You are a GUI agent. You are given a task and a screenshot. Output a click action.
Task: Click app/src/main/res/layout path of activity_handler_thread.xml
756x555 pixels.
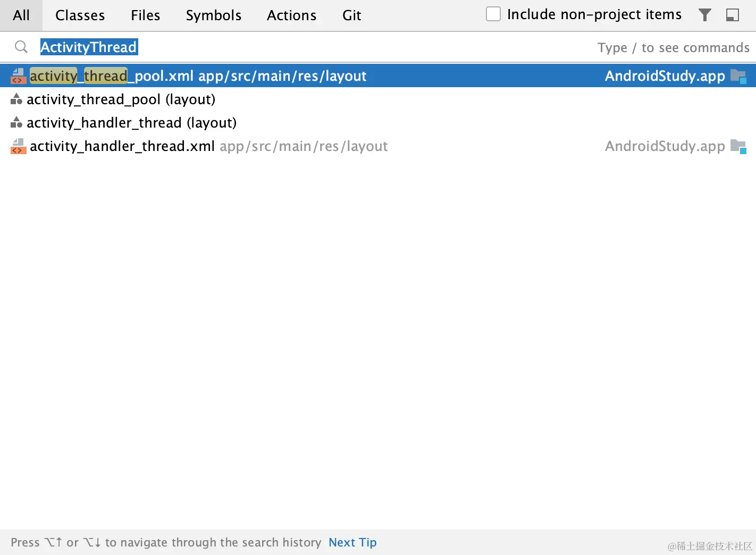pos(304,146)
